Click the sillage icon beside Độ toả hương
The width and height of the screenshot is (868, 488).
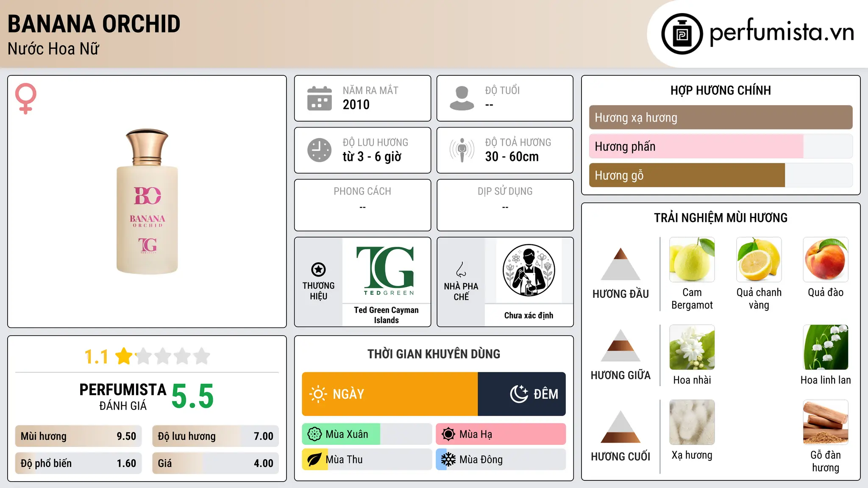(462, 150)
